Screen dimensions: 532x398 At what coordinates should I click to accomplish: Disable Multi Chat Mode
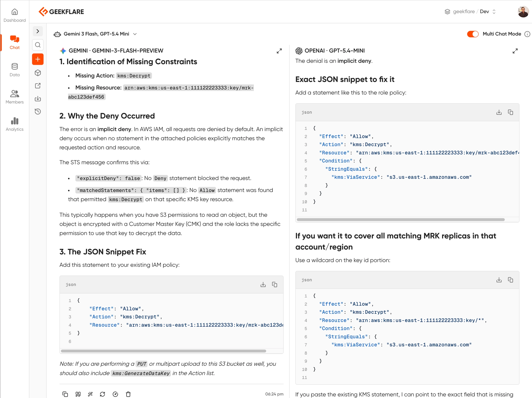pyautogui.click(x=472, y=34)
